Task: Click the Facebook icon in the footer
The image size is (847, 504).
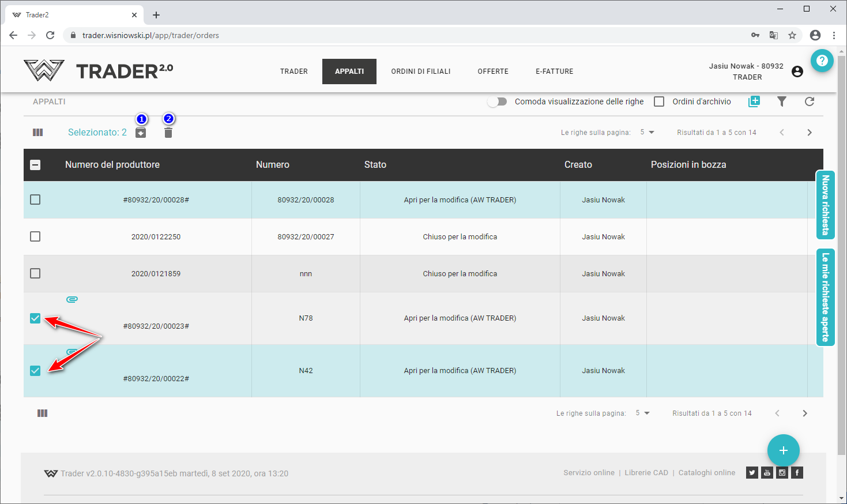Action: point(797,473)
